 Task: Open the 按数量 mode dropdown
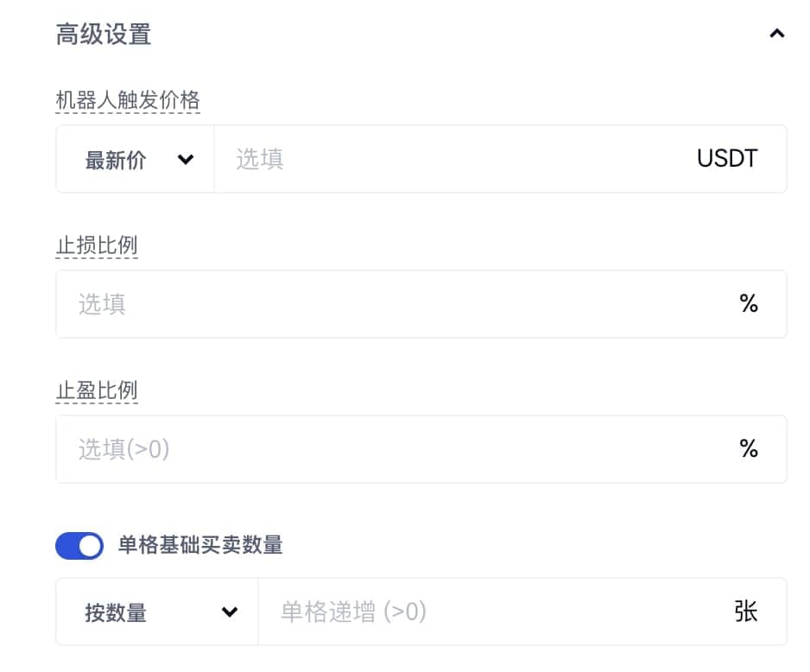[x=157, y=612]
